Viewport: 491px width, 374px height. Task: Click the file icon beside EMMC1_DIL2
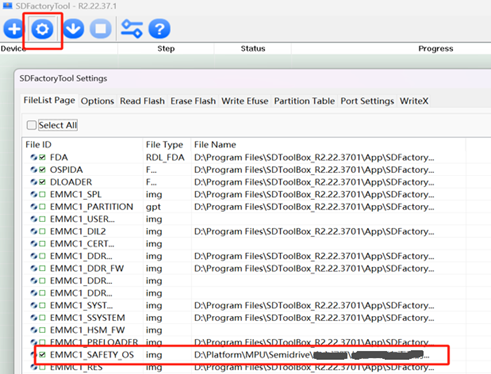[x=34, y=231]
